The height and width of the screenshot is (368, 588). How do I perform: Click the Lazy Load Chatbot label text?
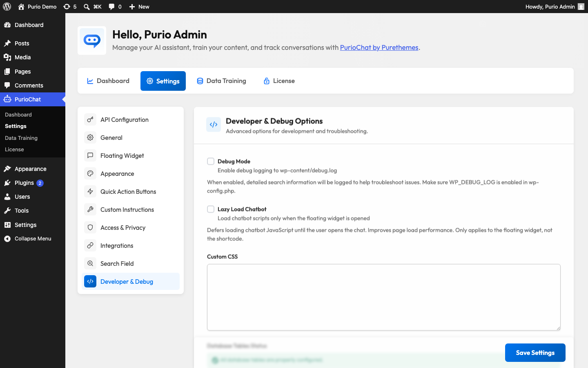point(242,209)
